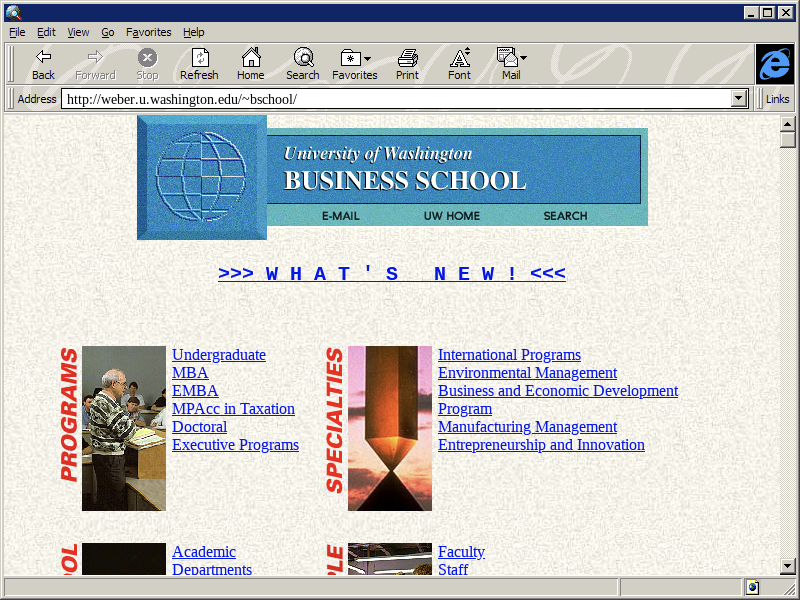Click the Refresh page icon
800x600 pixels.
[x=199, y=58]
